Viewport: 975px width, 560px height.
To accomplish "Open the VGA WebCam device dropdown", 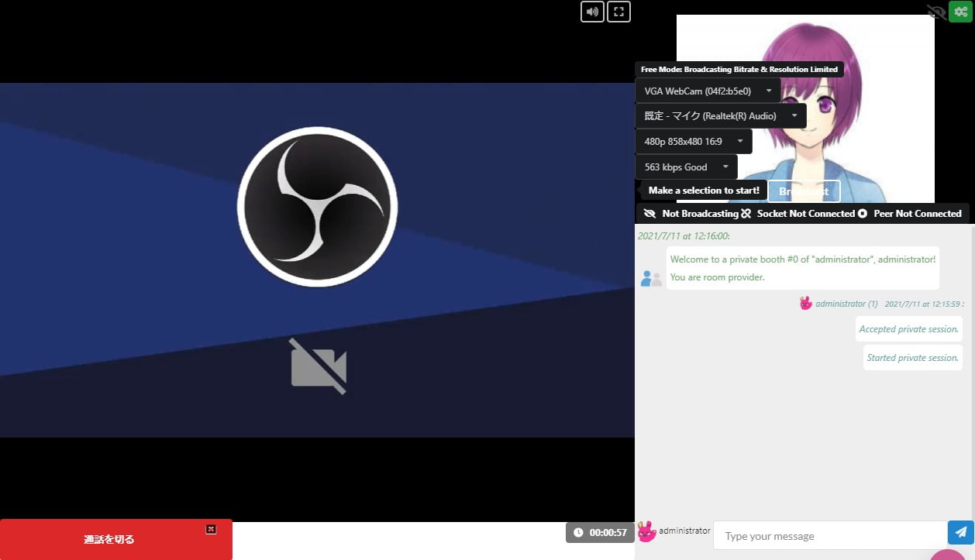I will click(708, 91).
